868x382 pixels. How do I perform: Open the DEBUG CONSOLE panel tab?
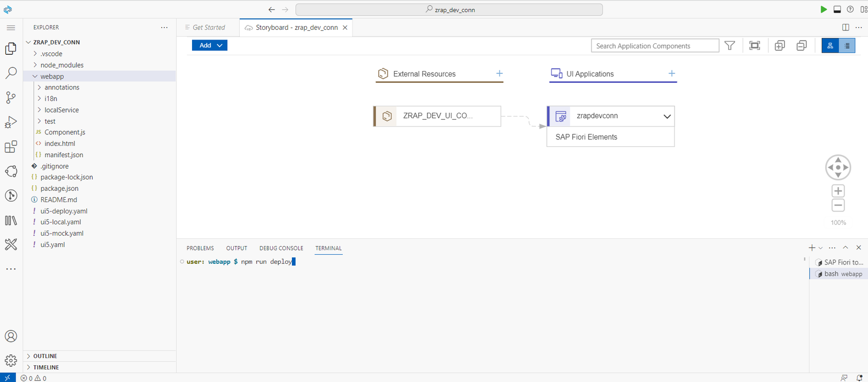tap(281, 248)
